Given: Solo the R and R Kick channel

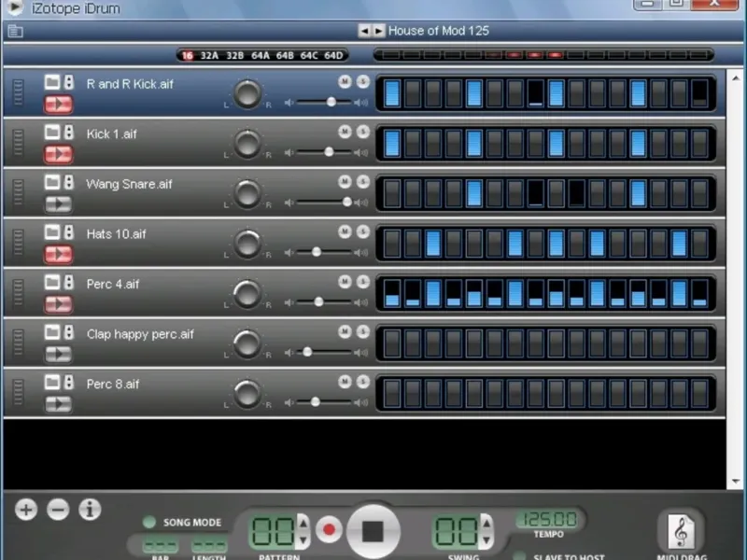Looking at the screenshot, I should pos(363,82).
